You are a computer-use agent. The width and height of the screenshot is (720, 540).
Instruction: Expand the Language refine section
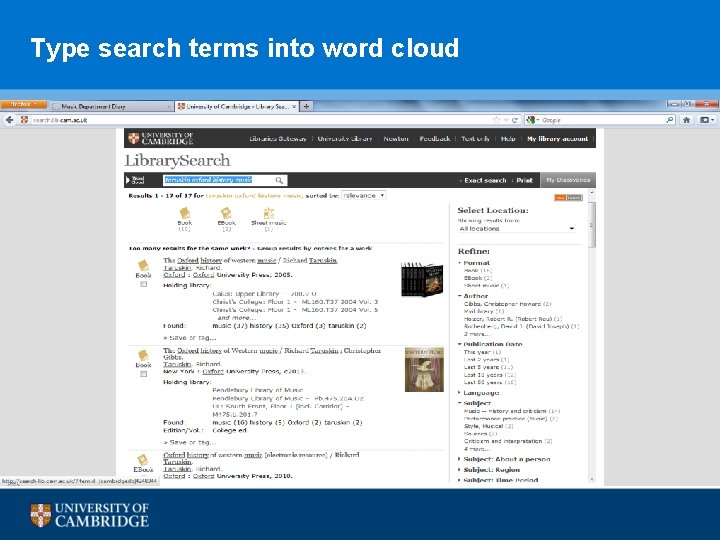point(460,393)
